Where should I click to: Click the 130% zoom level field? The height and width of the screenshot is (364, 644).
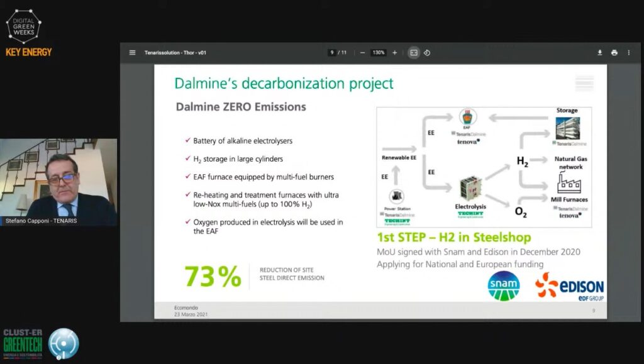[378, 53]
